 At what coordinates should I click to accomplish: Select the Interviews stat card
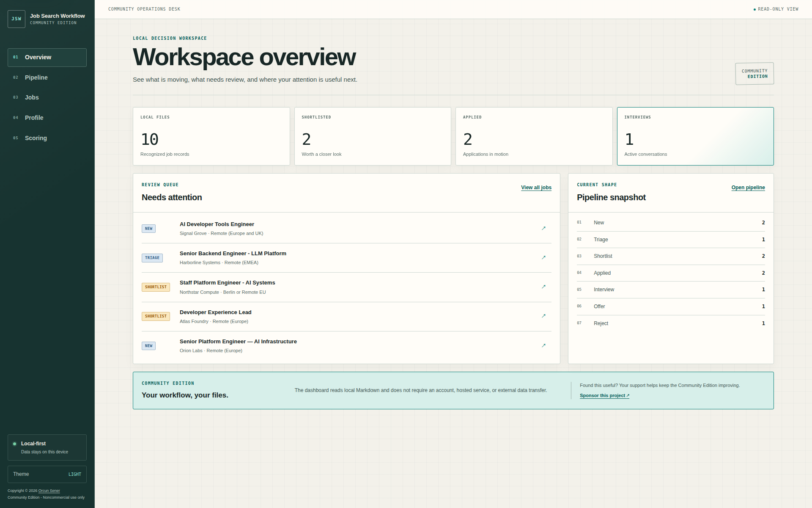click(695, 136)
